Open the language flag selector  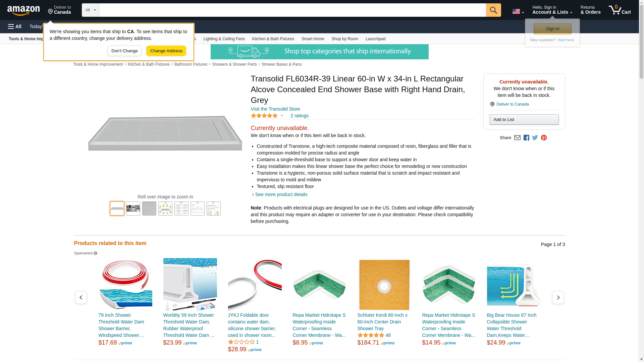[x=518, y=11]
